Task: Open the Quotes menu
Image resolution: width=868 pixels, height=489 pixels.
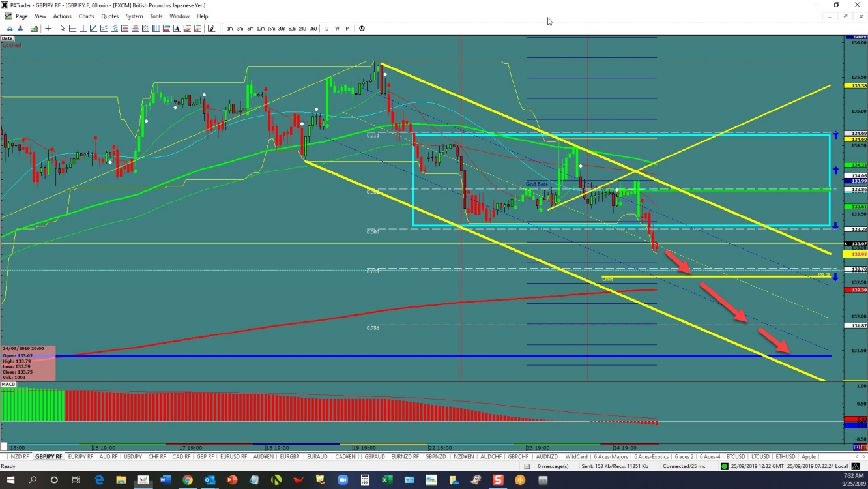Action: [110, 16]
